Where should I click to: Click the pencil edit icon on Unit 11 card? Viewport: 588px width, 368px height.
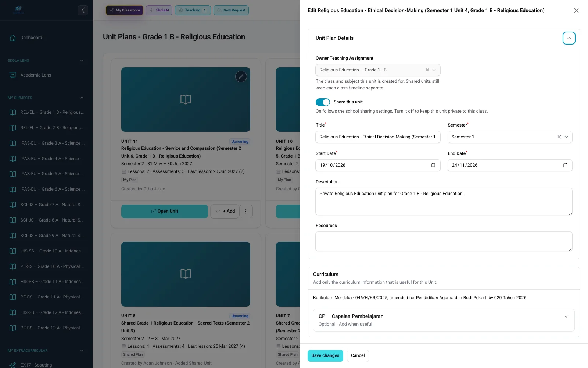[x=241, y=77]
